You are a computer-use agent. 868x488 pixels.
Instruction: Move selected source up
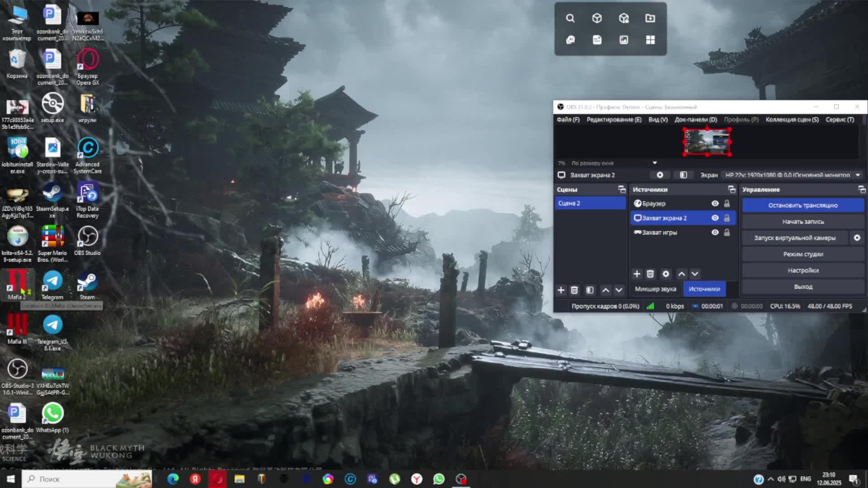pos(682,274)
